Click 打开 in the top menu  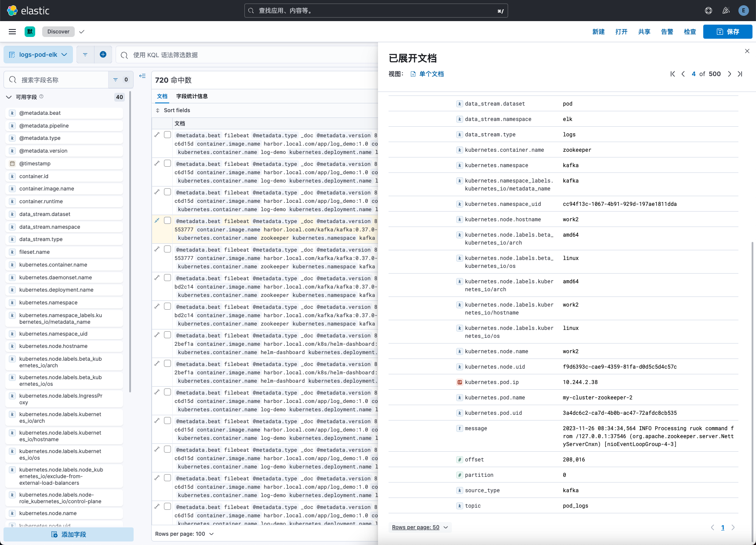click(622, 32)
